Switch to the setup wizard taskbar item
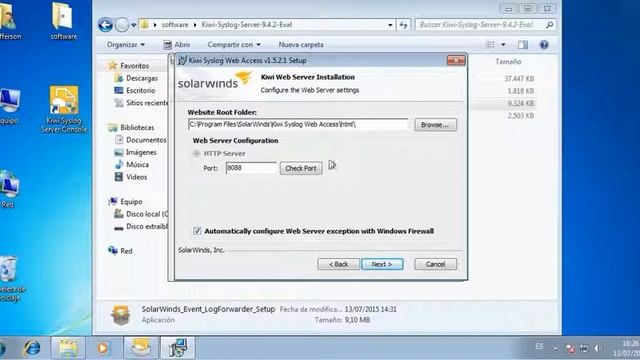 [178, 348]
